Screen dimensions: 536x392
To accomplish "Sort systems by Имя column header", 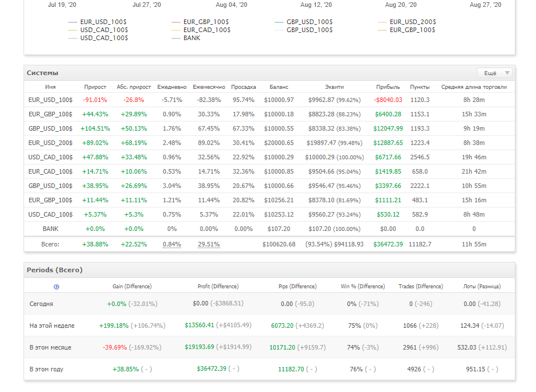I will 50,87.
